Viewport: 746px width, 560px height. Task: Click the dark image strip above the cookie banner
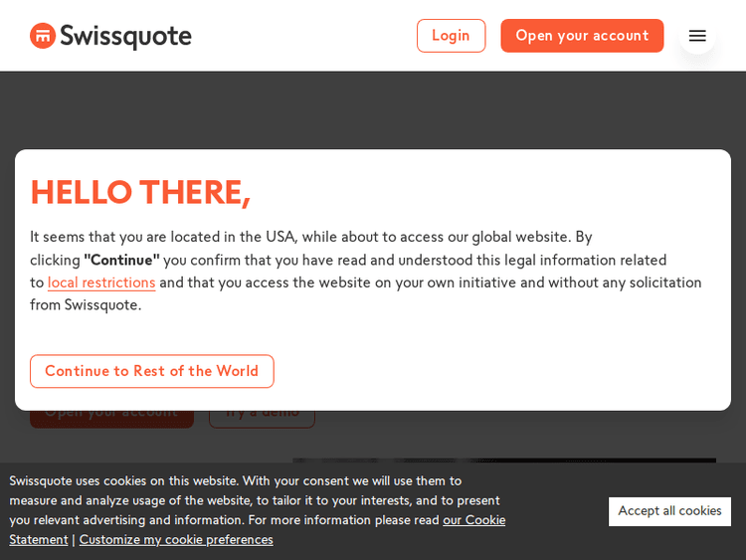[x=503, y=461]
